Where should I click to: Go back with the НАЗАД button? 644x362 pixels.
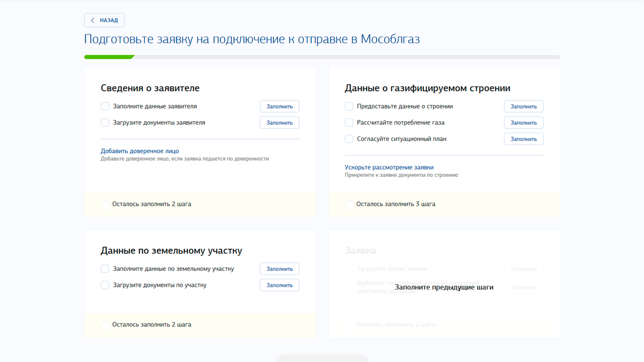point(104,20)
